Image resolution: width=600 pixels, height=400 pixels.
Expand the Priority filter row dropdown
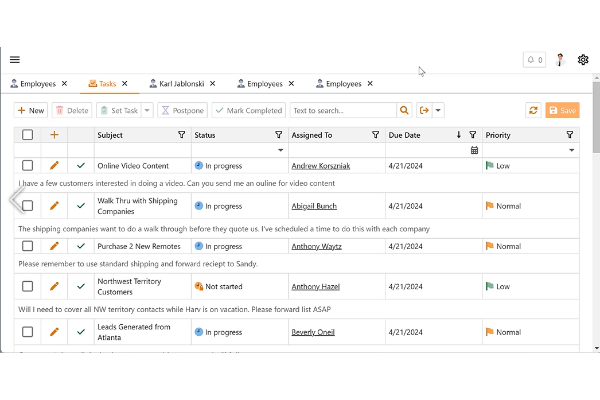coord(571,150)
